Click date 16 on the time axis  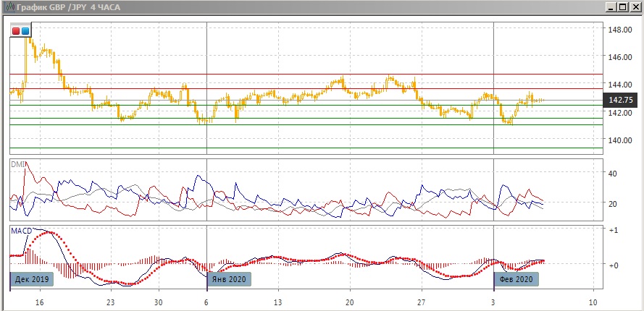pyautogui.click(x=40, y=302)
